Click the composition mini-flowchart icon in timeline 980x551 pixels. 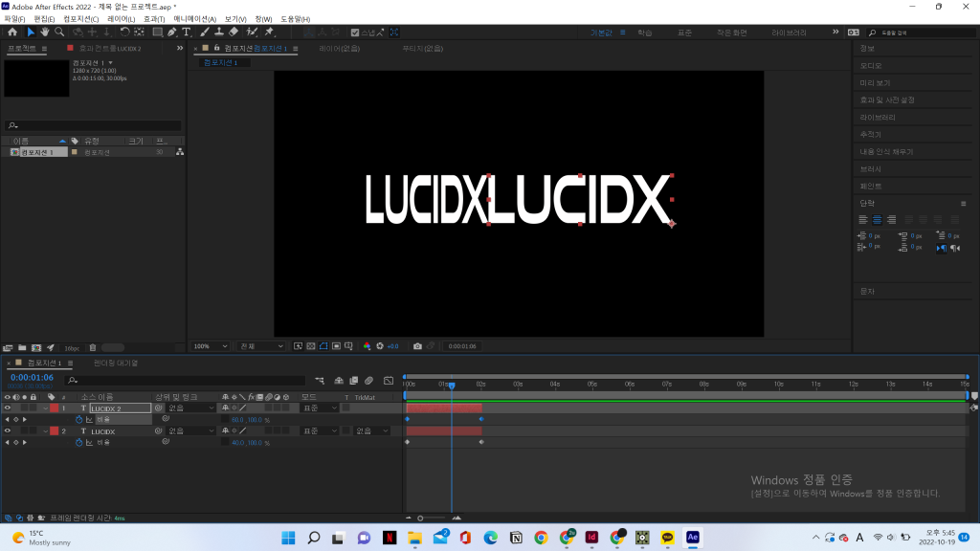point(320,381)
